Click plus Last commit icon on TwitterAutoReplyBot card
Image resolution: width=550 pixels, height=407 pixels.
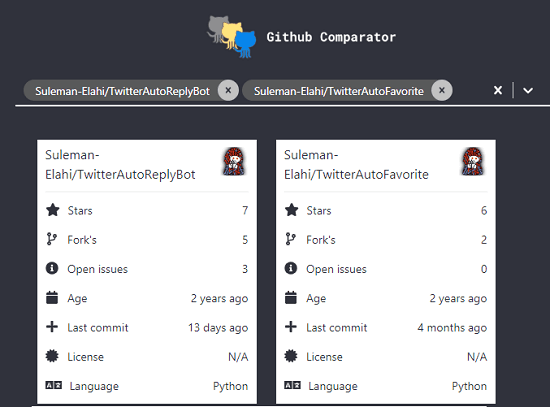[x=52, y=327]
